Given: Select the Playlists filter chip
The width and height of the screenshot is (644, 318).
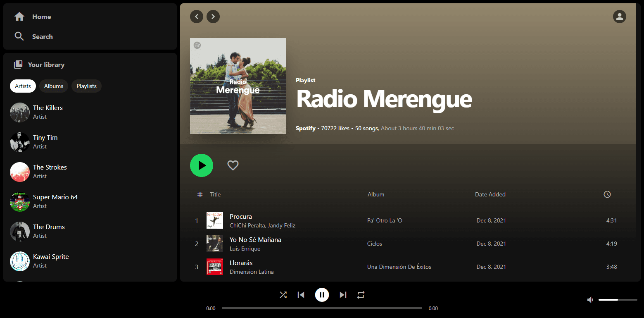Looking at the screenshot, I should click(x=87, y=86).
